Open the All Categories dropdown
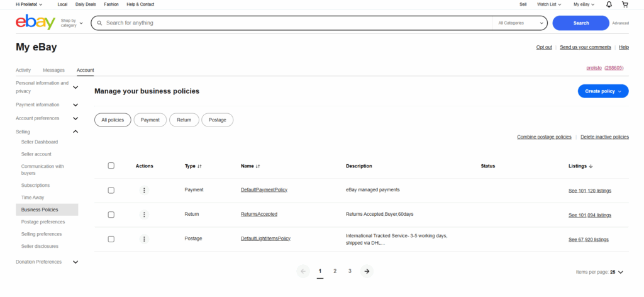Screen dimensions: 644x297 coord(520,23)
